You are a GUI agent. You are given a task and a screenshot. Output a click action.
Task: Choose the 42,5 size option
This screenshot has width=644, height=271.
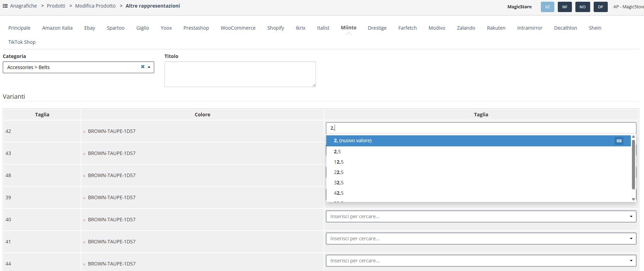pyautogui.click(x=478, y=193)
